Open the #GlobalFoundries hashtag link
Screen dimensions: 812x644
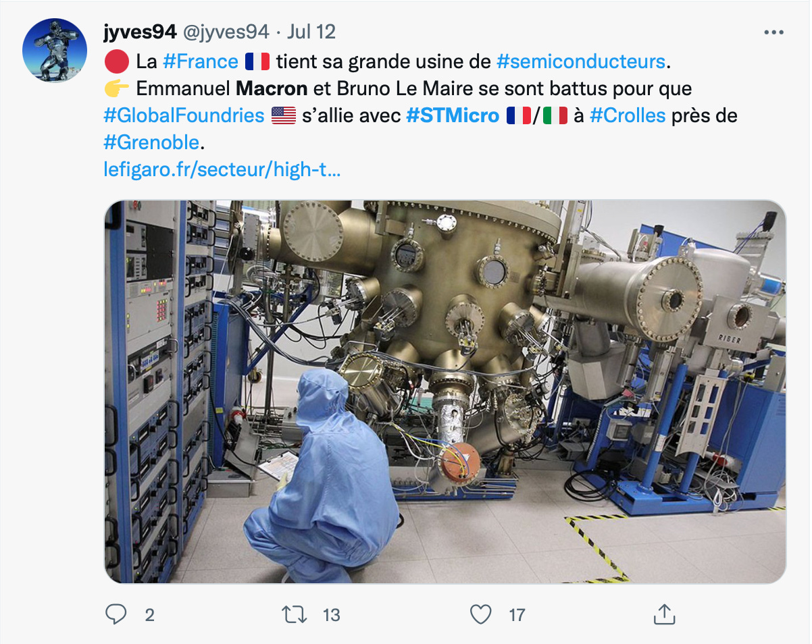184,115
